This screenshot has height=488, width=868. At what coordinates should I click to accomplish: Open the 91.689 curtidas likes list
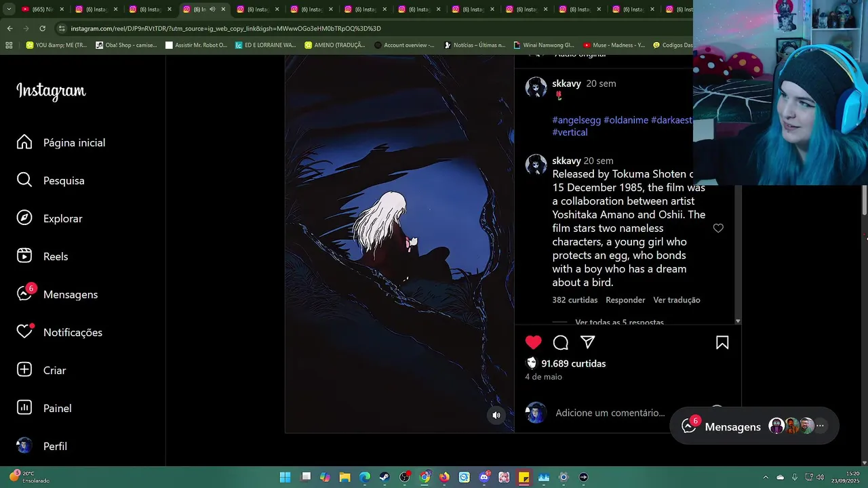point(574,363)
